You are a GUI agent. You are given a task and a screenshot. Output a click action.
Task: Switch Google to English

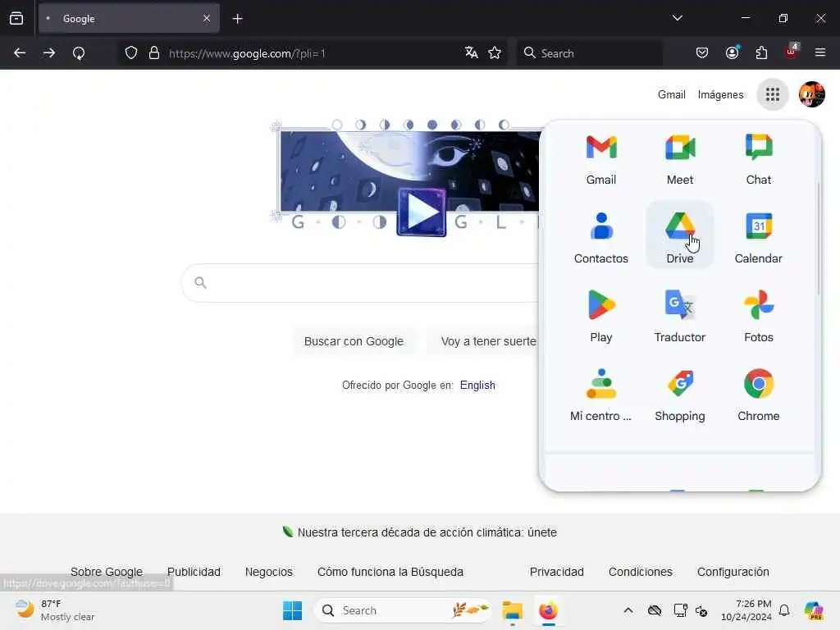tap(477, 386)
